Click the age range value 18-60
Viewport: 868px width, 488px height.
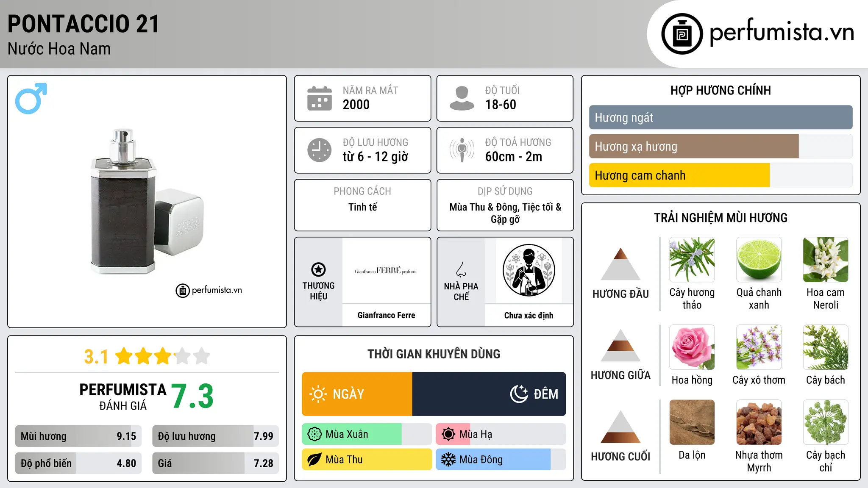pos(501,105)
